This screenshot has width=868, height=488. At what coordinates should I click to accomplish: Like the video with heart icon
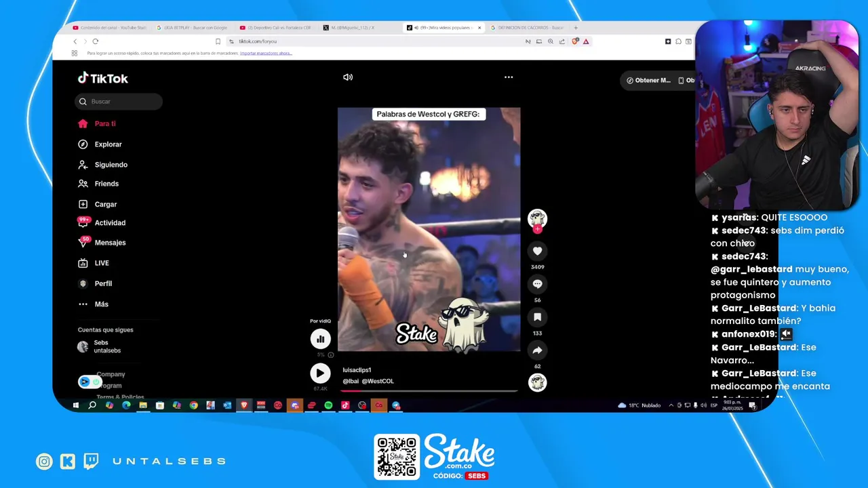(x=537, y=251)
